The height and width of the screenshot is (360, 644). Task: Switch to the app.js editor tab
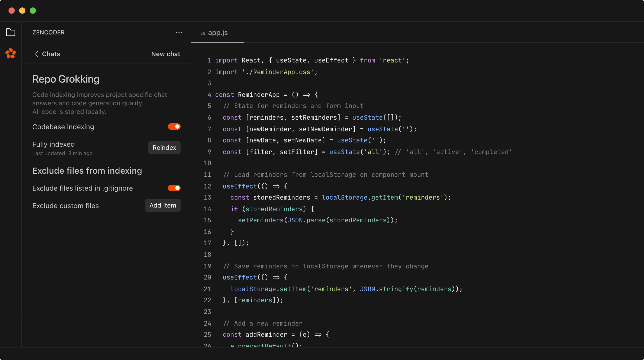click(218, 33)
